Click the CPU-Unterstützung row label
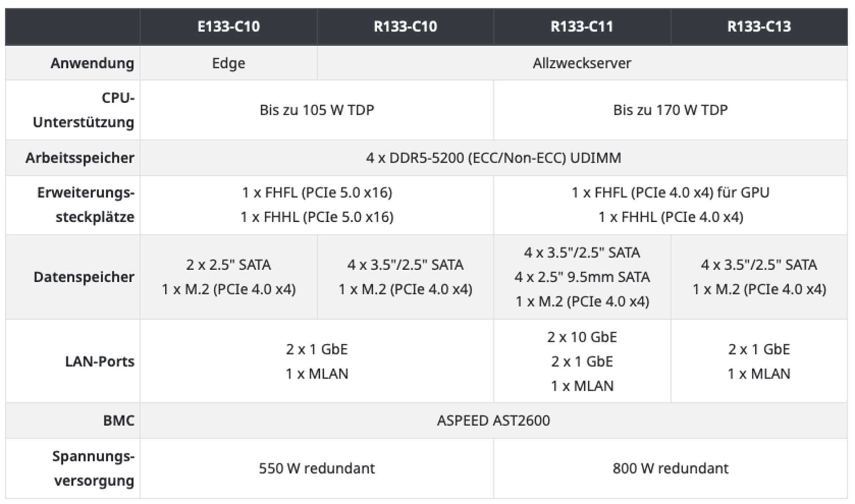Image resolution: width=855 pixels, height=504 pixels. [x=84, y=110]
